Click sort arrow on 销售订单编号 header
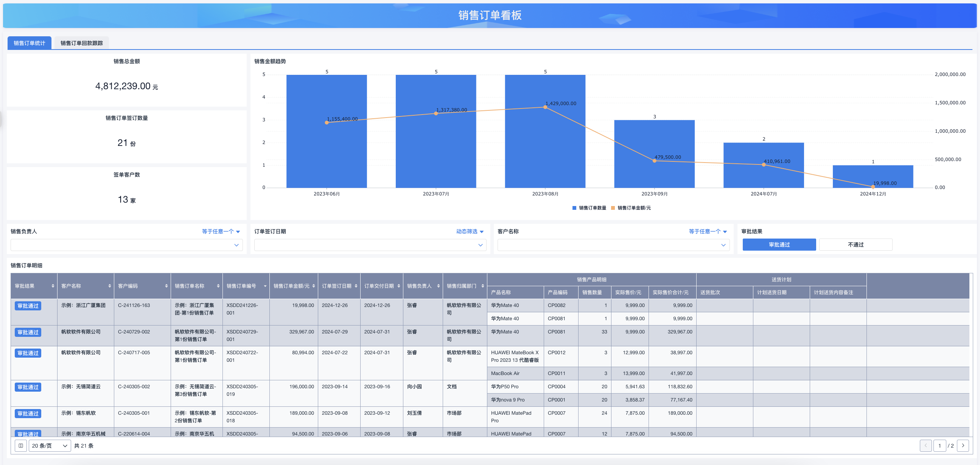The width and height of the screenshot is (980, 465). [265, 286]
